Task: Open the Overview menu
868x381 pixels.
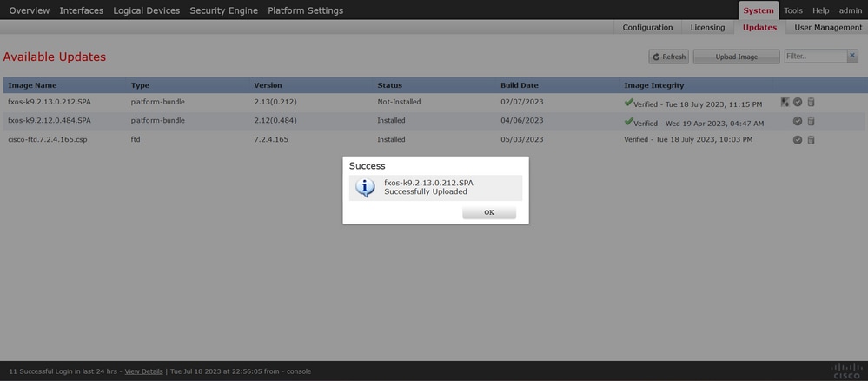Action: click(30, 10)
